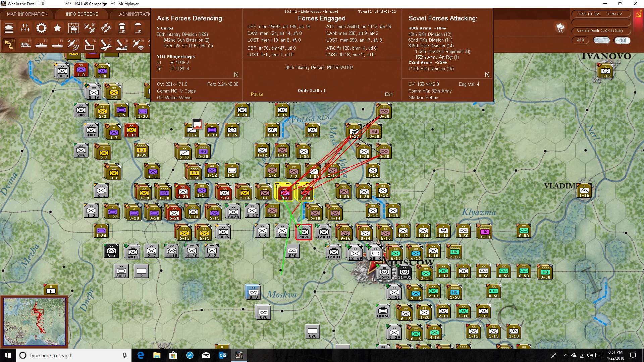
Task: Open the victory star icon
Action: pyautogui.click(x=57, y=28)
